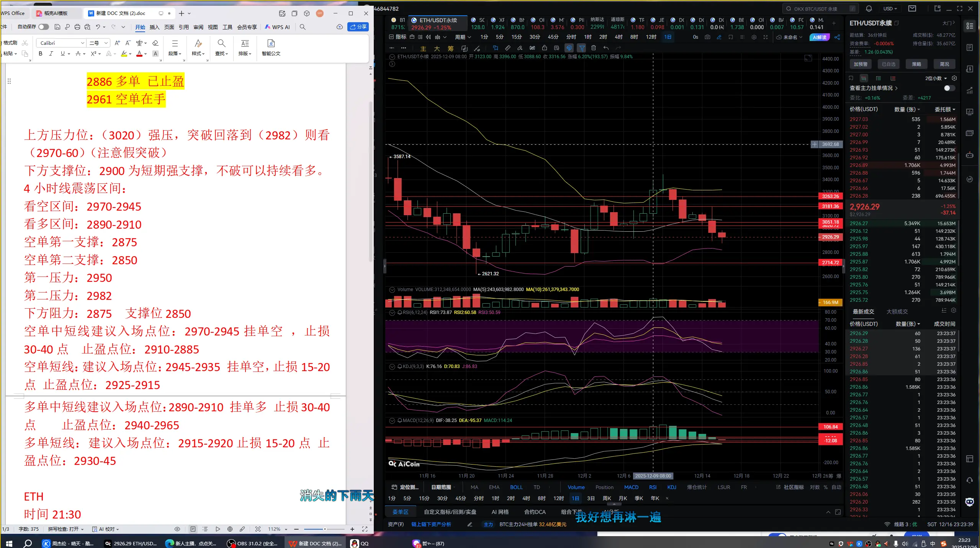Click the chart screenshot camera icon
The width and height of the screenshot is (980, 548).
click(707, 37)
